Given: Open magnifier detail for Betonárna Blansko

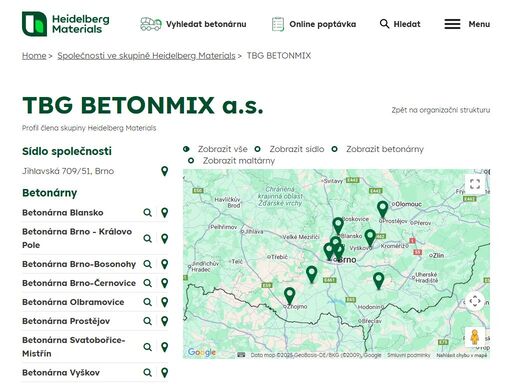Looking at the screenshot, I should click(147, 213).
